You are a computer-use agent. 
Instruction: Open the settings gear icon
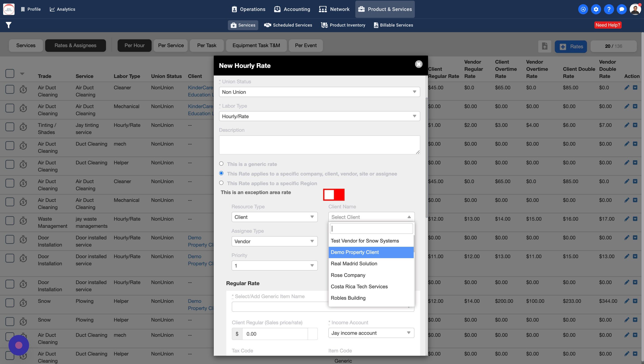pos(596,9)
